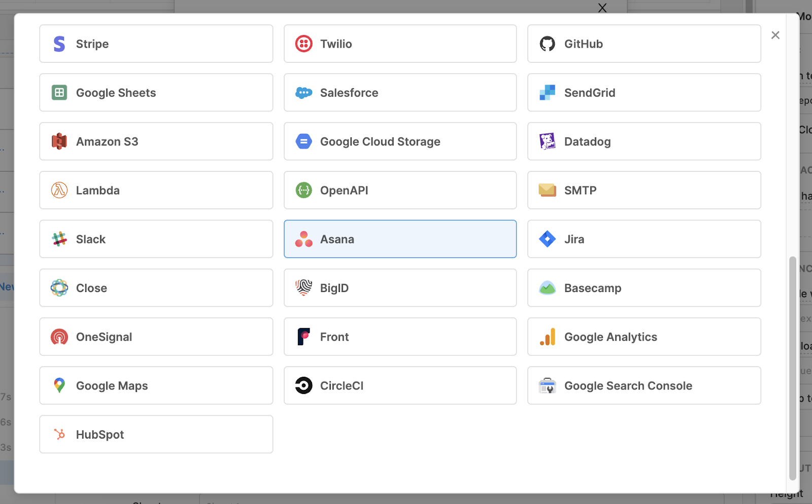The width and height of the screenshot is (812, 504).
Task: Click the X button behind the dialog
Action: pos(602,7)
